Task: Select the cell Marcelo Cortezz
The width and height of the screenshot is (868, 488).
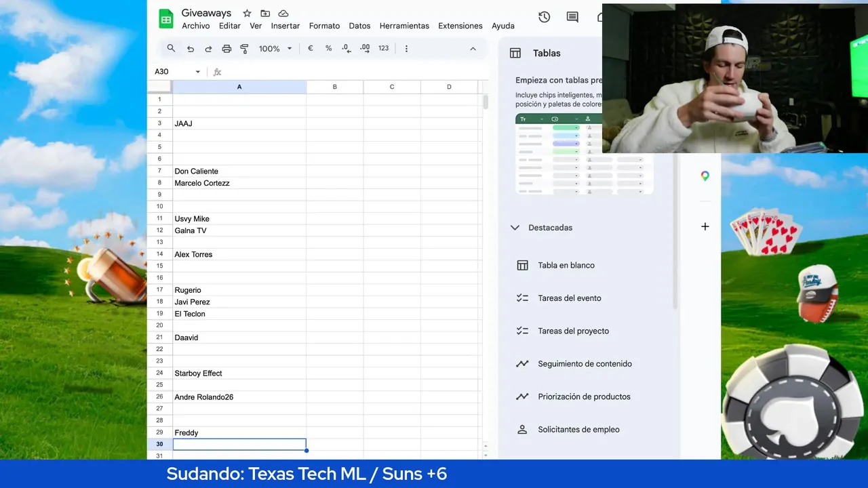Action: tap(239, 183)
